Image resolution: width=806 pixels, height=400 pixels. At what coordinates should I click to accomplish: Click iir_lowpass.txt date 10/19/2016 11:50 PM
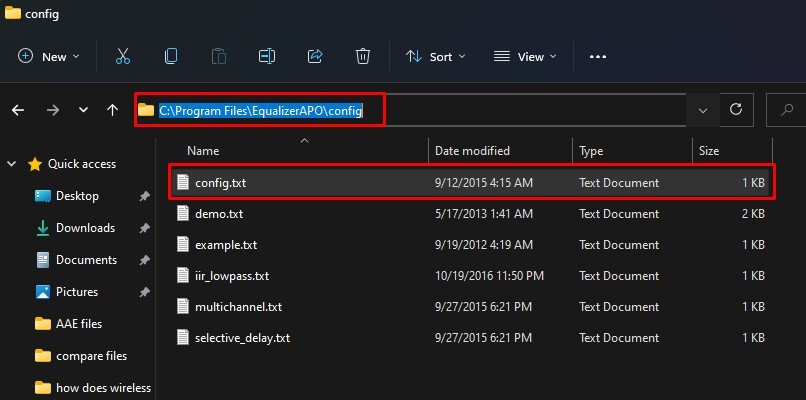point(489,276)
